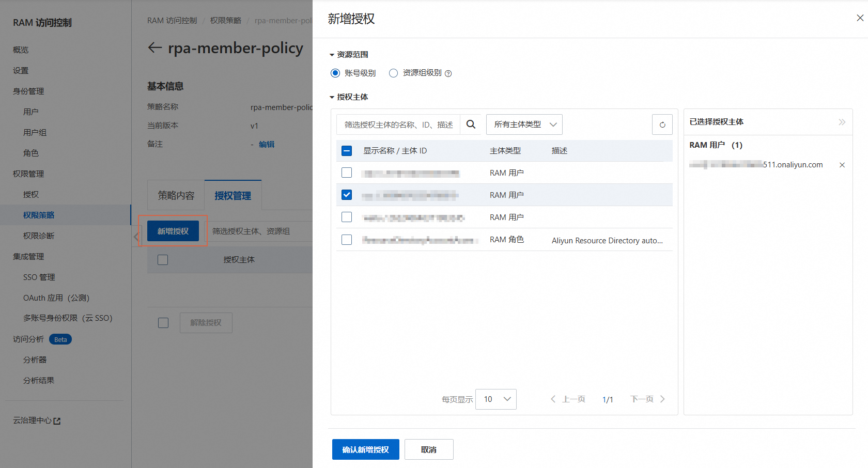Viewport: 868px width, 468px height.
Task: Click the blue 新增授权 button
Action: tap(173, 231)
